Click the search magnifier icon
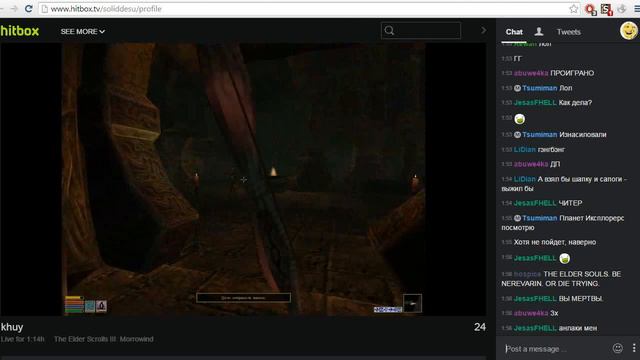 389,31
